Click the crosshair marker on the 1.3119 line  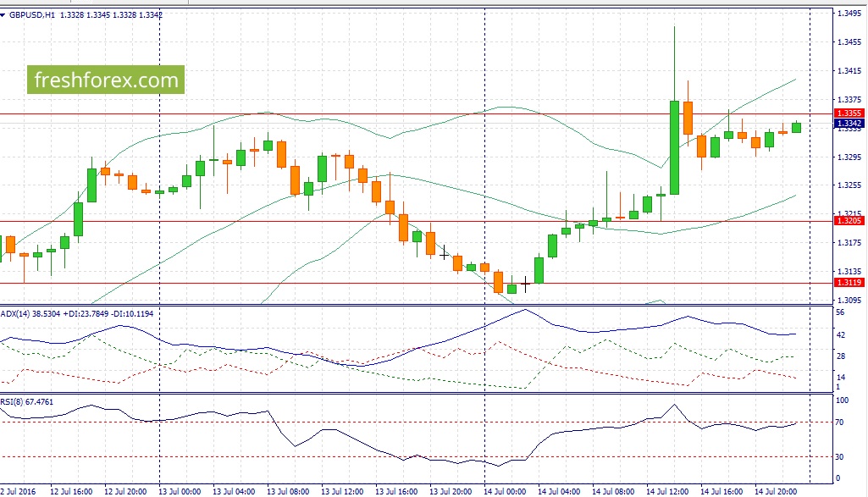pos(525,284)
